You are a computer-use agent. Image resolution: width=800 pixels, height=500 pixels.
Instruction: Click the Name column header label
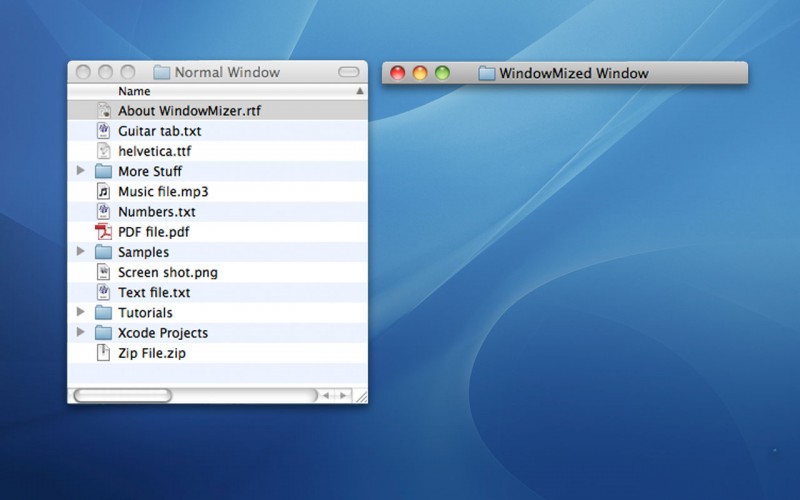pos(134,91)
